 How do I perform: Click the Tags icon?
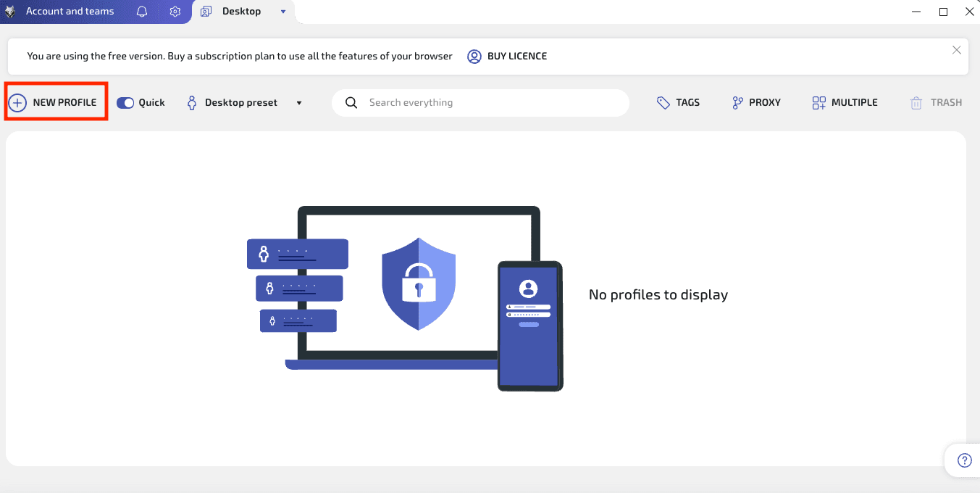coord(663,102)
